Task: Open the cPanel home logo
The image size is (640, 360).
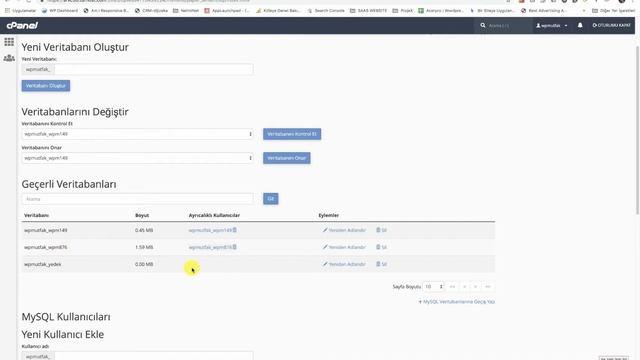Action: 22,25
